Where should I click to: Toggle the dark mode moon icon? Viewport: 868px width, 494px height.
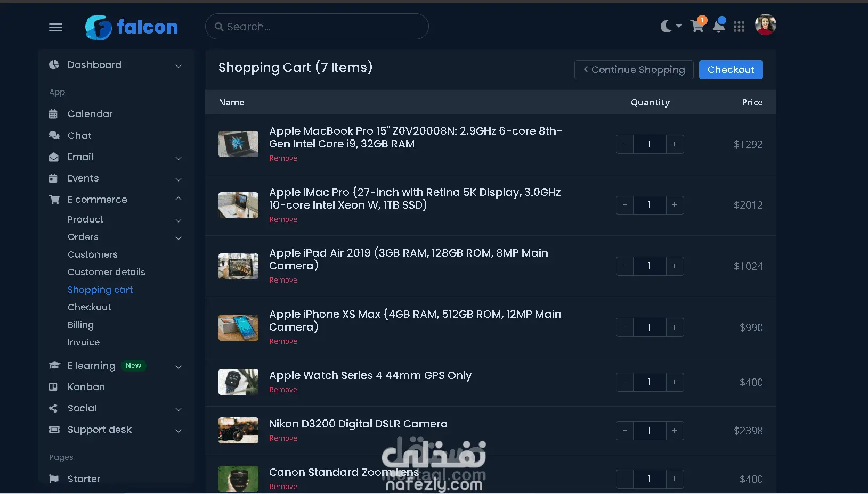click(666, 26)
